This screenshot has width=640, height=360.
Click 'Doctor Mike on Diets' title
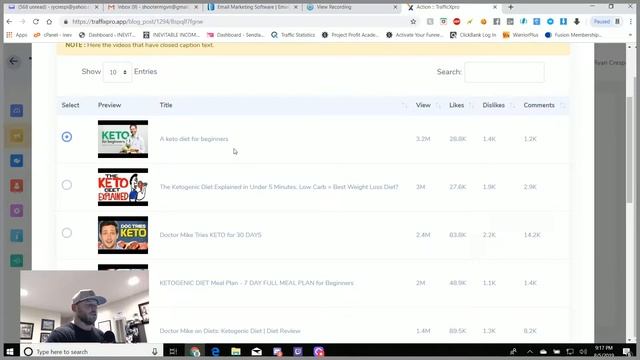230,331
